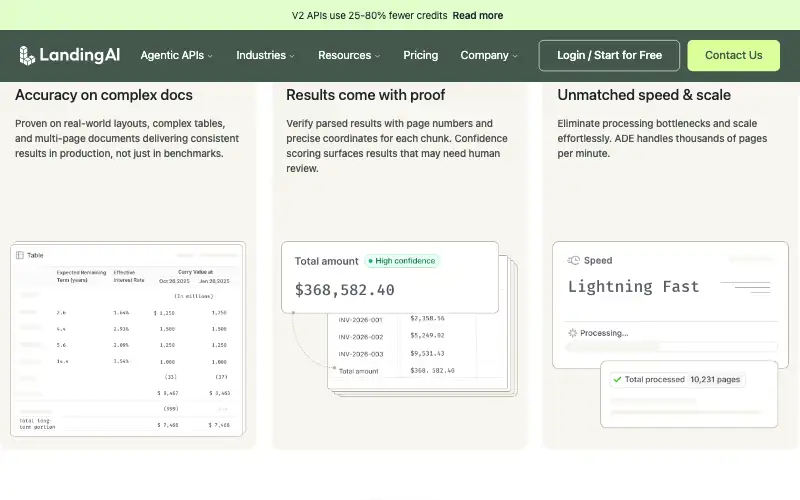This screenshot has height=500, width=800.
Task: Click the Carry Value at column header
Action: coord(195,272)
